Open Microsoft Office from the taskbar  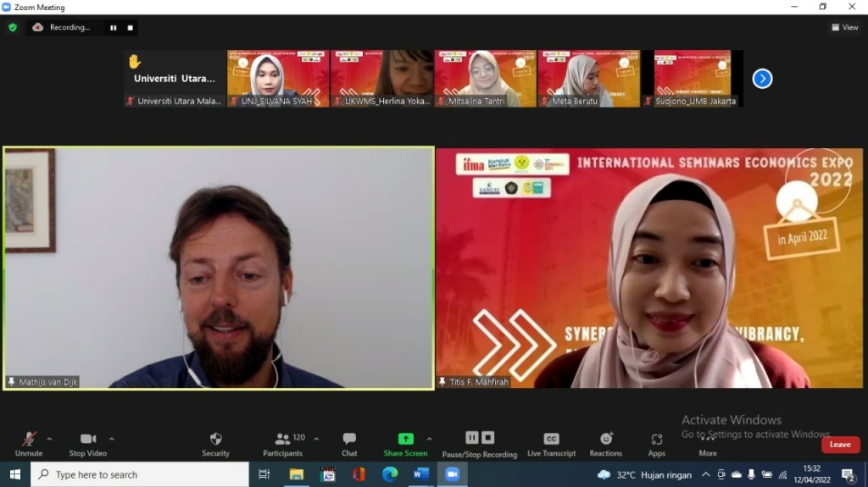click(359, 474)
